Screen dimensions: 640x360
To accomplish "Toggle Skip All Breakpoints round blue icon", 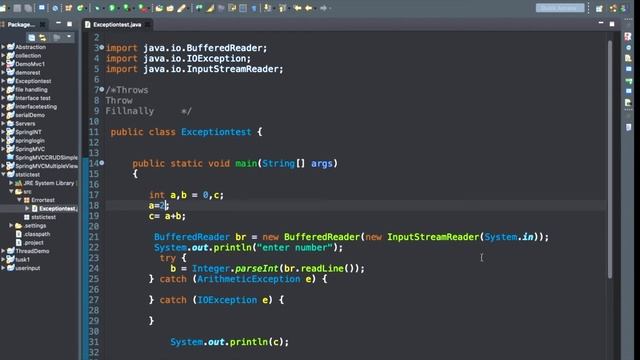I will pos(55,8).
